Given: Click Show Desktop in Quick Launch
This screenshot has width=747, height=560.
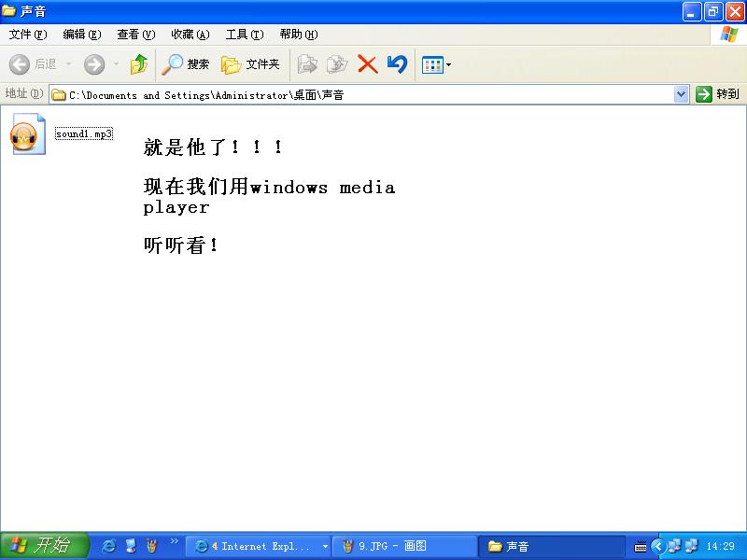Looking at the screenshot, I should (x=130, y=546).
